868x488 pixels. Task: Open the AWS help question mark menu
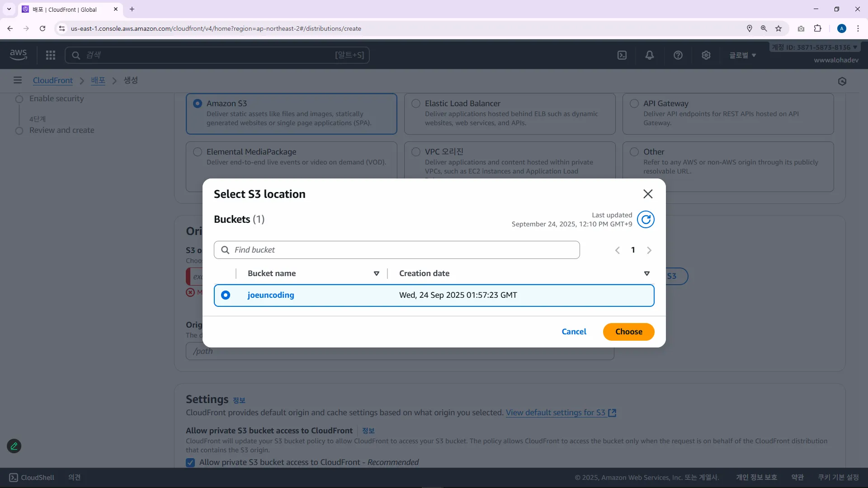click(x=678, y=55)
